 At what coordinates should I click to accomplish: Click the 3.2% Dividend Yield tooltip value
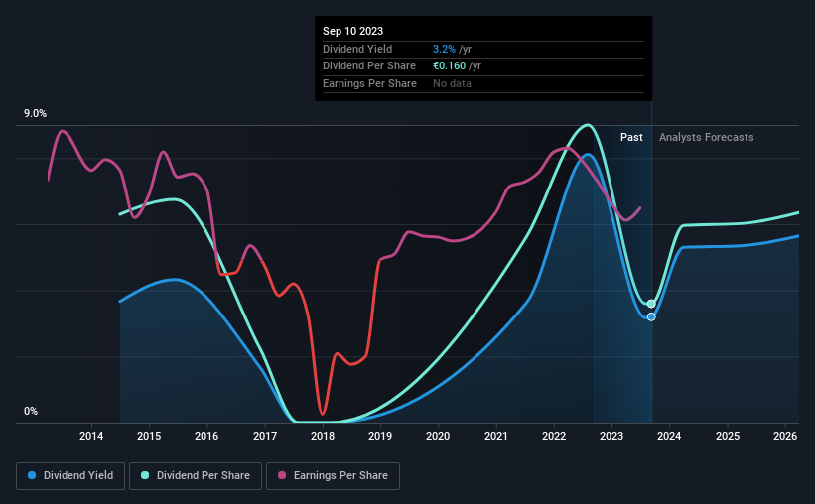444,49
